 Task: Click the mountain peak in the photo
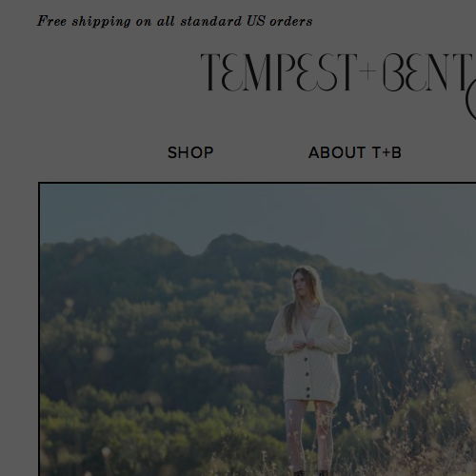pyautogui.click(x=233, y=238)
